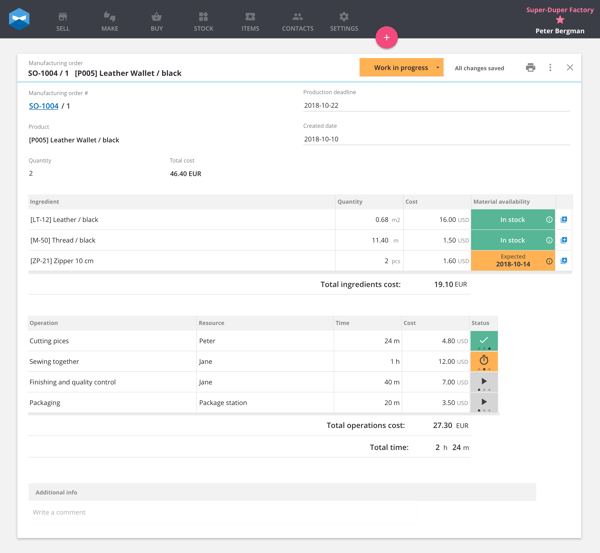The height and width of the screenshot is (553, 600).
Task: Open info icon on Expected 2018-10-14 cell
Action: pos(549,261)
